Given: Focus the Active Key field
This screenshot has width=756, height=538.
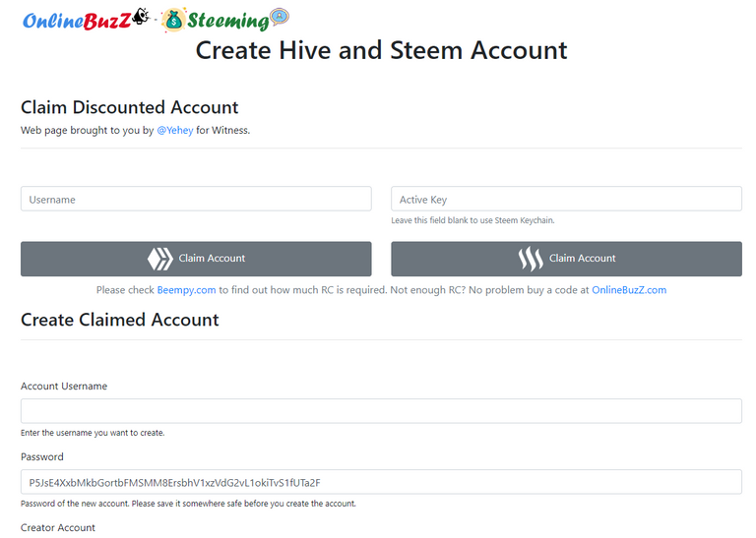Looking at the screenshot, I should [x=566, y=199].
